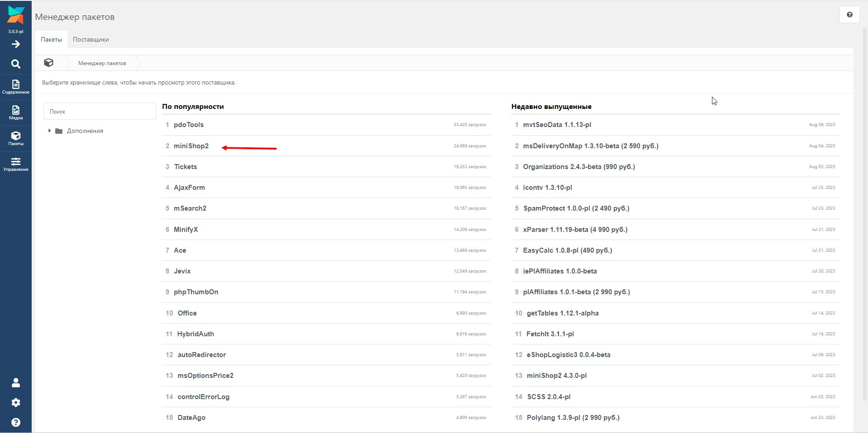Open the Содержимое sidebar section
The height and width of the screenshot is (433, 868).
point(16,87)
